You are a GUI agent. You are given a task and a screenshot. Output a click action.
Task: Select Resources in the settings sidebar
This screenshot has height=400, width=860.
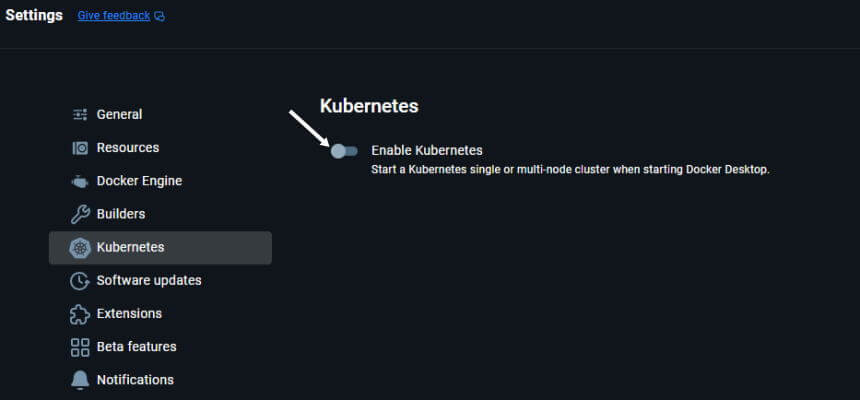[128, 148]
